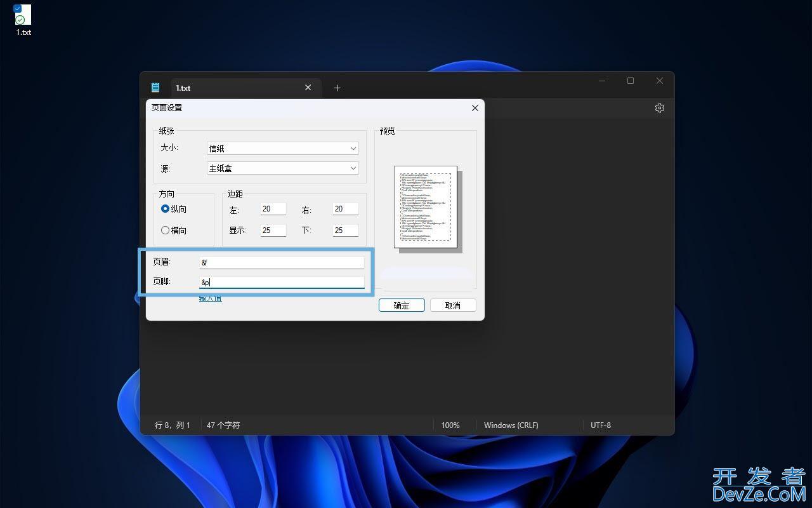Open Notepad settings gear icon
The image size is (812, 508).
point(660,108)
